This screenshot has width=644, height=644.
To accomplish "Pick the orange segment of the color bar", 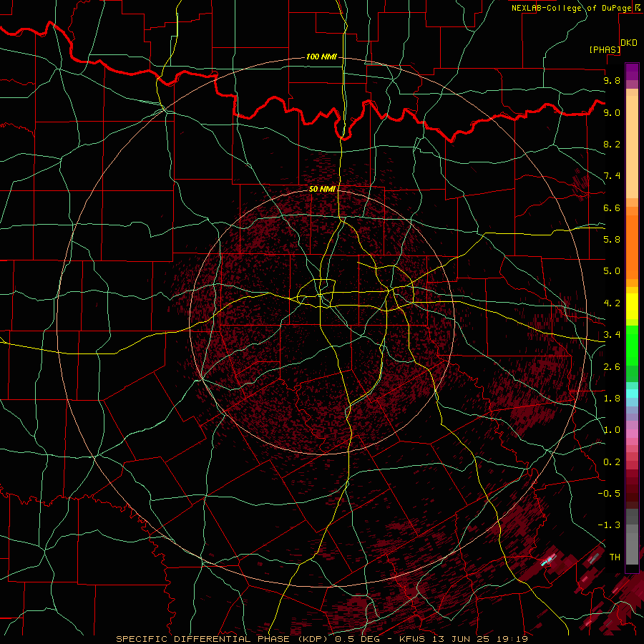I will [x=632, y=246].
